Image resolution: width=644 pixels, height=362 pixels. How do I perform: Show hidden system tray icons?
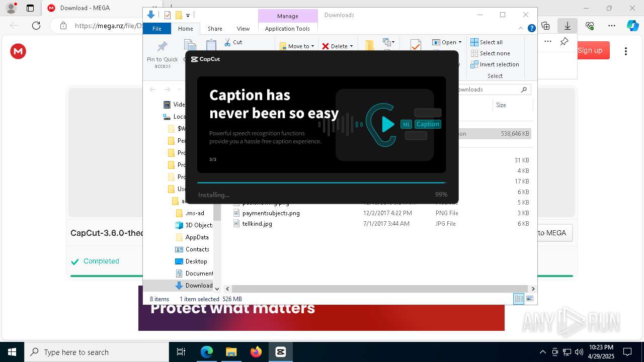(542, 352)
